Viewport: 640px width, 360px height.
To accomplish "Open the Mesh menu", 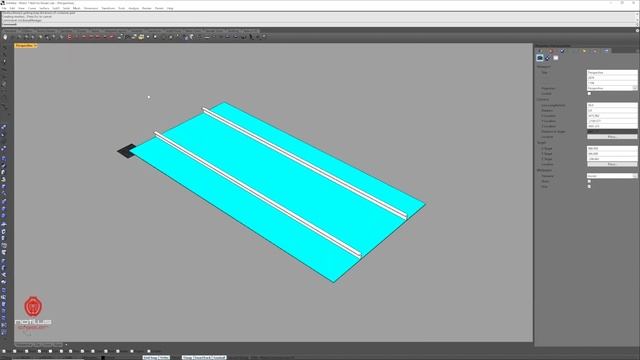I will click(76, 8).
